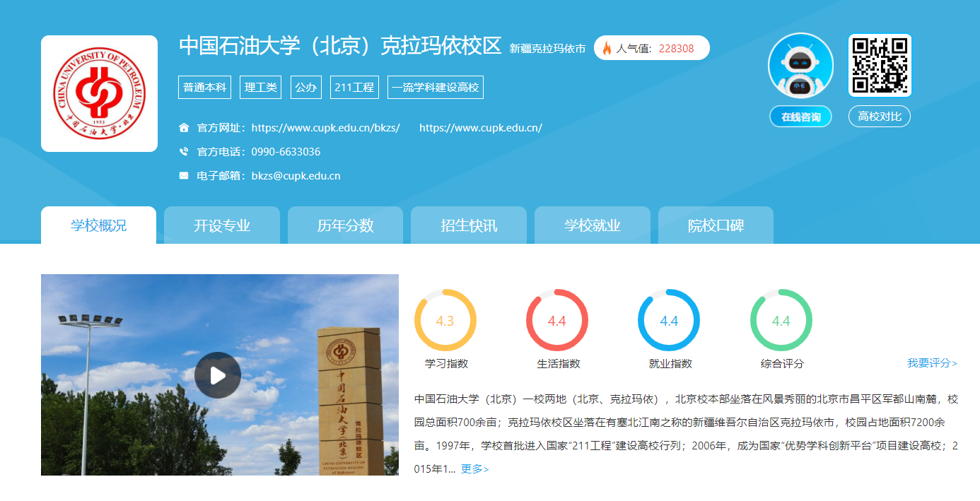The height and width of the screenshot is (501, 980).
Task: Click the 我要评分 link
Action: click(932, 363)
